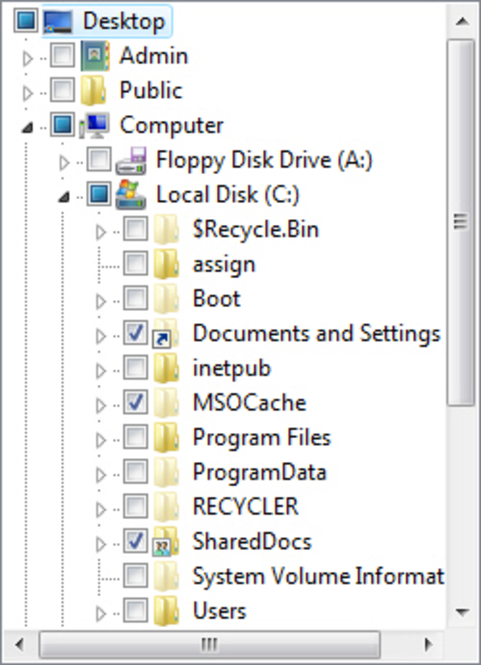Collapse the Computer tree node

click(x=28, y=127)
